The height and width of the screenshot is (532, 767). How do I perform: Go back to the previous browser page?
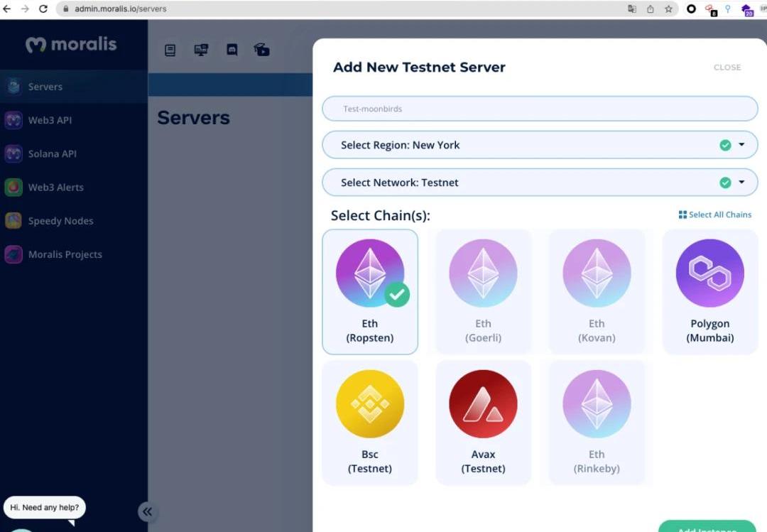pyautogui.click(x=7, y=9)
